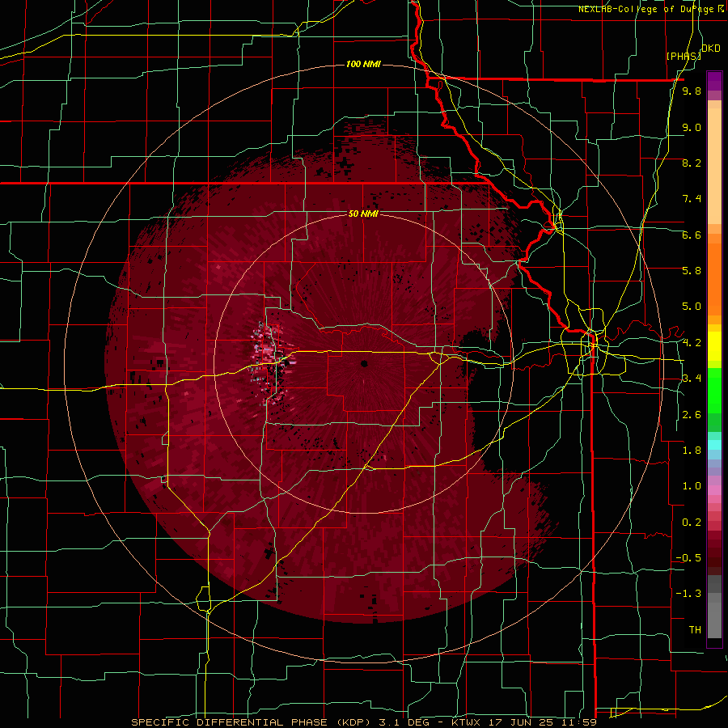Select the 2.6 scale value
Viewport: 728px width, 728px height.
[x=692, y=415]
